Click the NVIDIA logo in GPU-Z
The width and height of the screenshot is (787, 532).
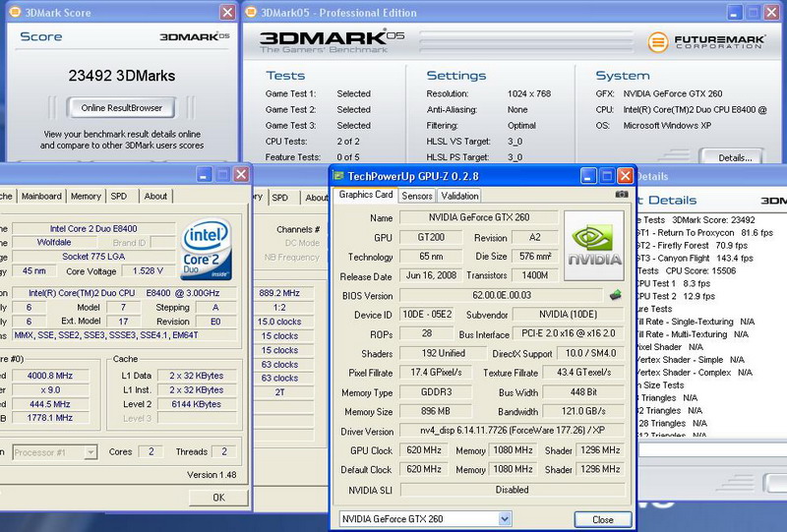[594, 246]
